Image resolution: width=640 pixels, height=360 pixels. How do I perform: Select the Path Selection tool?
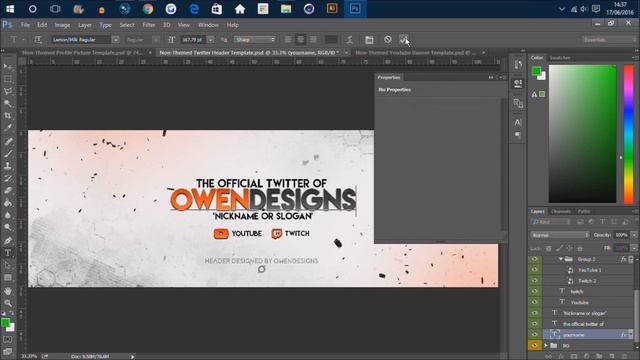tap(8, 265)
